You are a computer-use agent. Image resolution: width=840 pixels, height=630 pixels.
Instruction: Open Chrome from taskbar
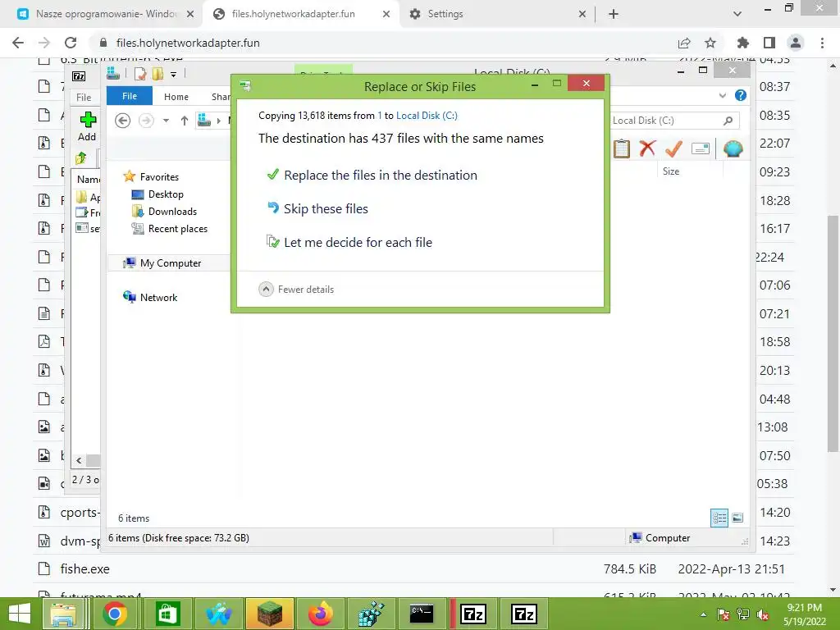pos(115,614)
